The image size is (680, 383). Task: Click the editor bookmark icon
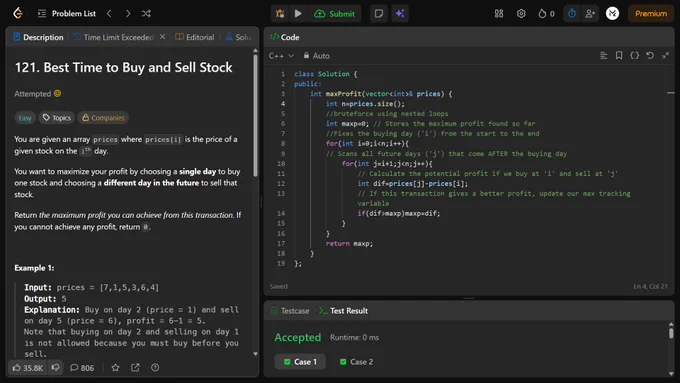point(619,56)
